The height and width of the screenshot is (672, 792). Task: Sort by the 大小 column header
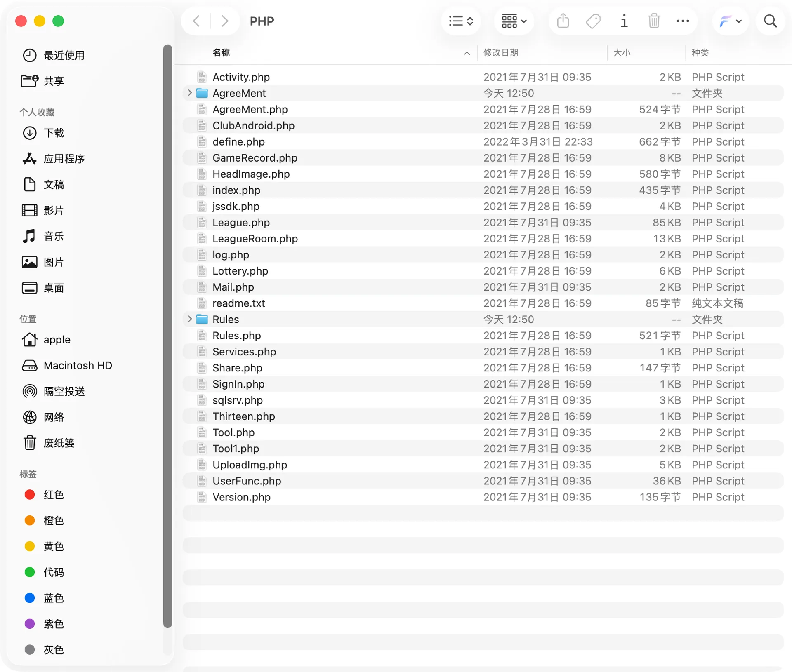click(x=622, y=53)
